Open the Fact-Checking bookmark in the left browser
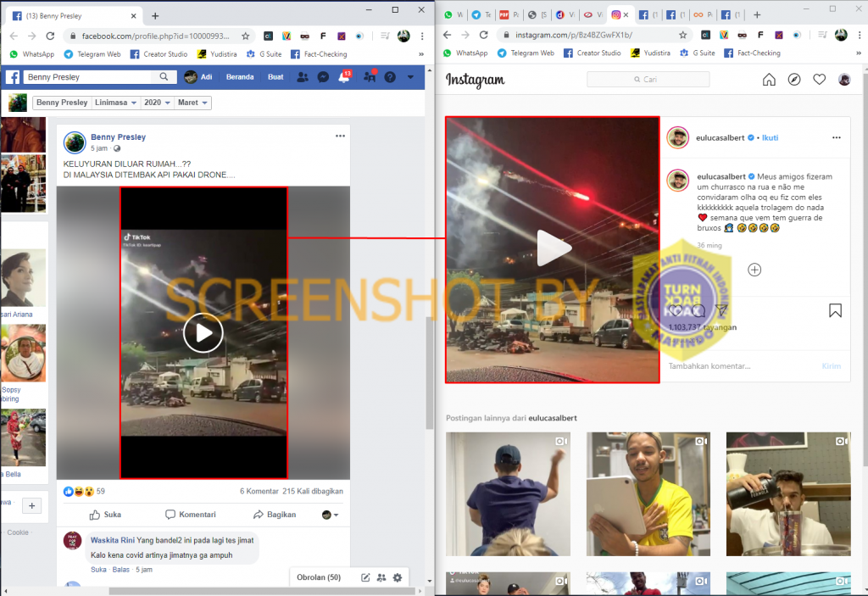 tap(322, 53)
